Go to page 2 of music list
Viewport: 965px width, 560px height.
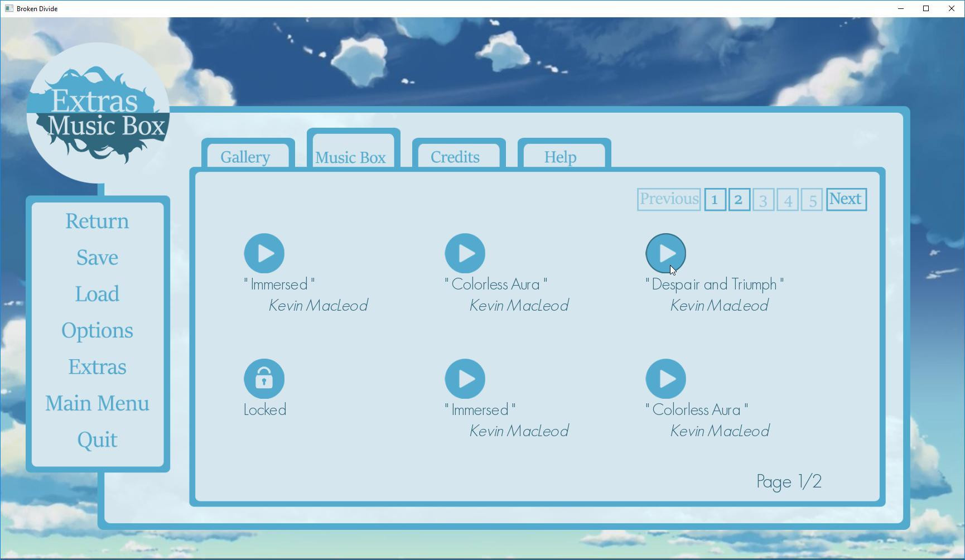739,199
